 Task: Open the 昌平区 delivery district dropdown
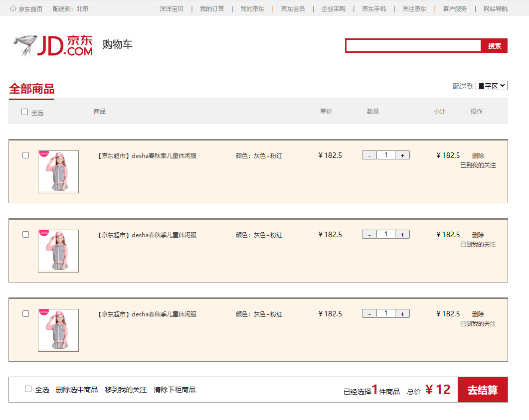click(x=492, y=86)
